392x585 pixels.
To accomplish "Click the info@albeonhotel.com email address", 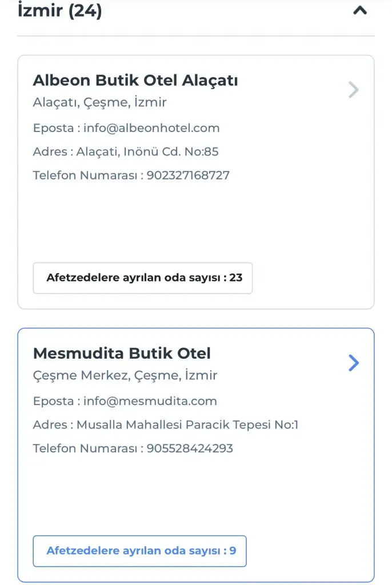I will 151,128.
